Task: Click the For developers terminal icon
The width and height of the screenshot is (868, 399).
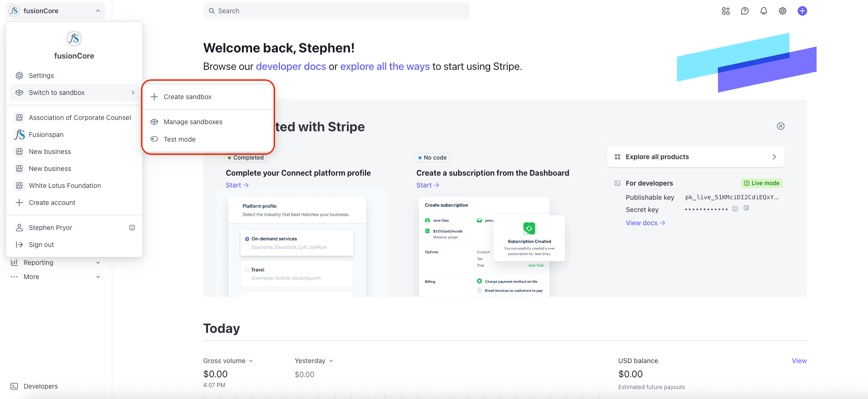Action: pos(618,183)
